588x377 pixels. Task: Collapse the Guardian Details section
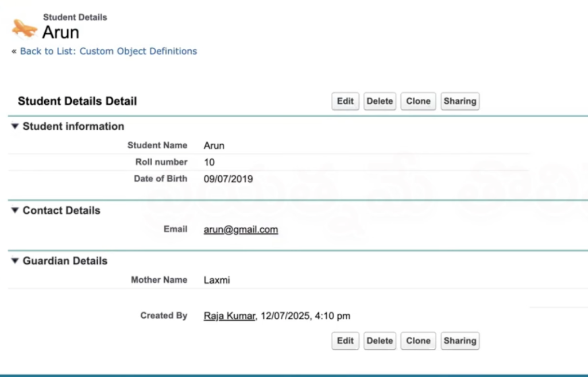[14, 260]
